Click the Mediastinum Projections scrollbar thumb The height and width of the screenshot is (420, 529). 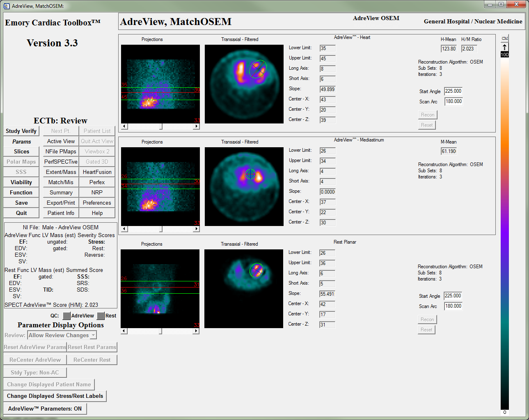pyautogui.click(x=161, y=229)
